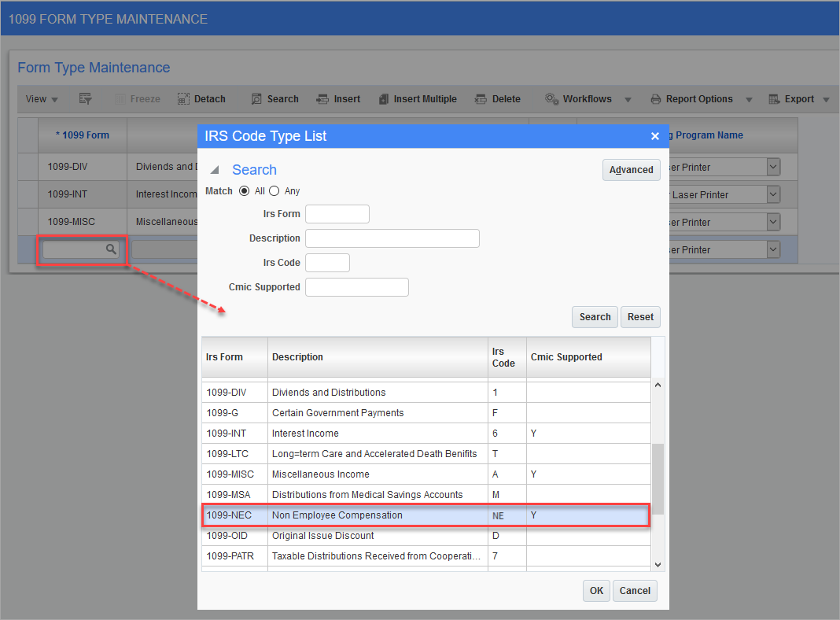Click the Query by Example filter icon
This screenshot has height=620, width=840.
pyautogui.click(x=85, y=98)
